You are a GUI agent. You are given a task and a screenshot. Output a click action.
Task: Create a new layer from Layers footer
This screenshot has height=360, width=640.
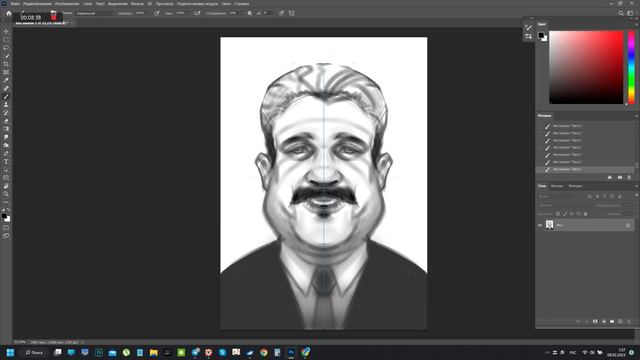click(620, 322)
